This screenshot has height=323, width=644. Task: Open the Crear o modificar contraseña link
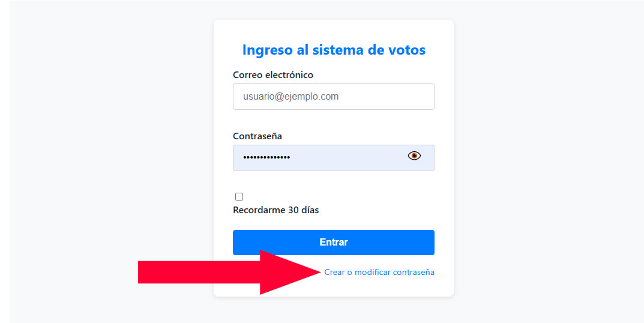[x=379, y=273]
